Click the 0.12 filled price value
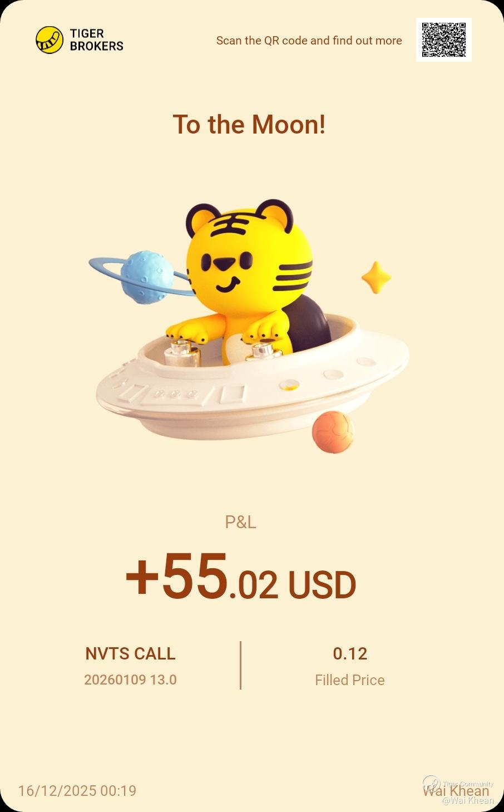504x812 pixels. tap(350, 653)
